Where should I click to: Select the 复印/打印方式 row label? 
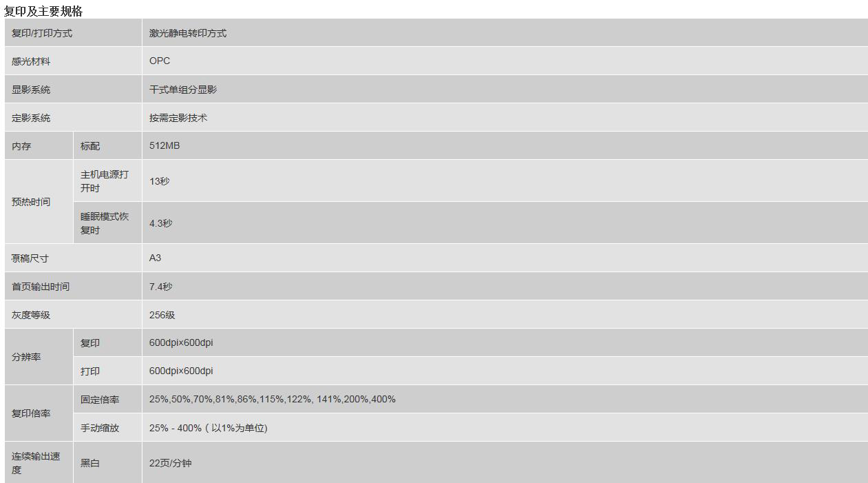[x=73, y=33]
